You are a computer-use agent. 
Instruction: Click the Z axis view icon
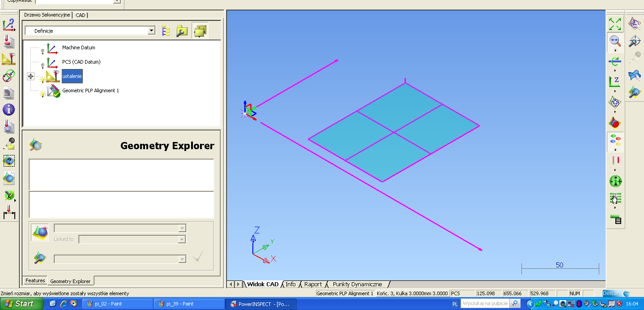[615, 82]
